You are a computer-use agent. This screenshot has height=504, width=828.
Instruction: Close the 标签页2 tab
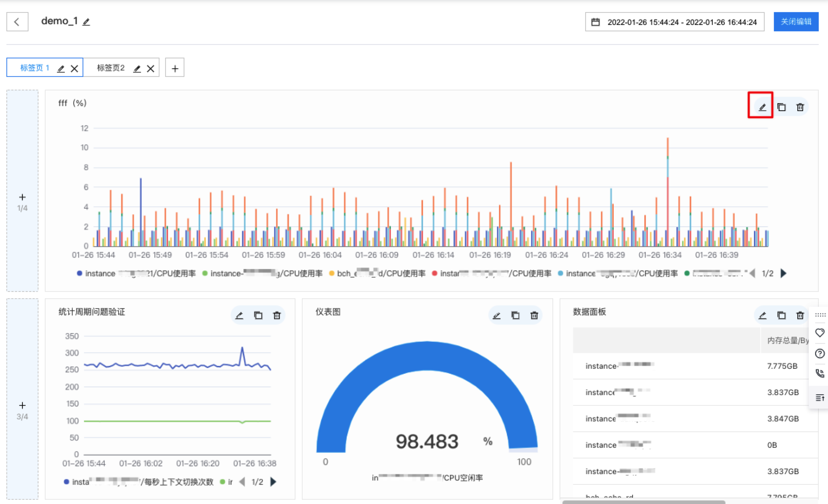(x=151, y=69)
